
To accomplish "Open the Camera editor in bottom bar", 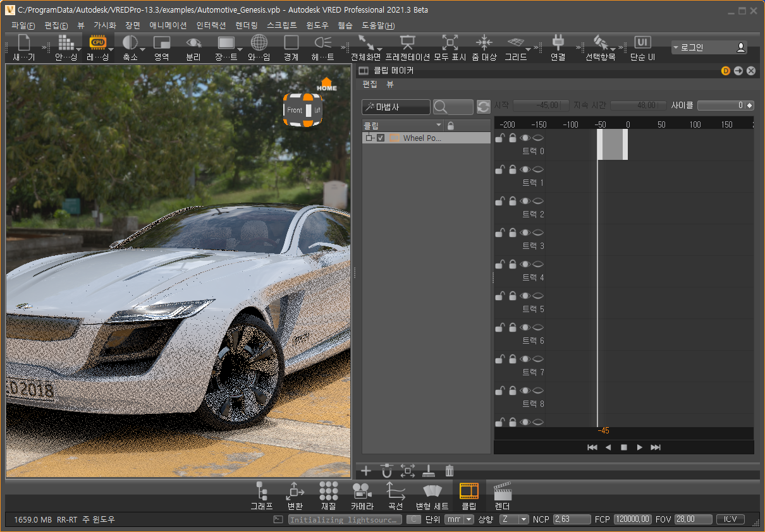I will click(x=362, y=491).
